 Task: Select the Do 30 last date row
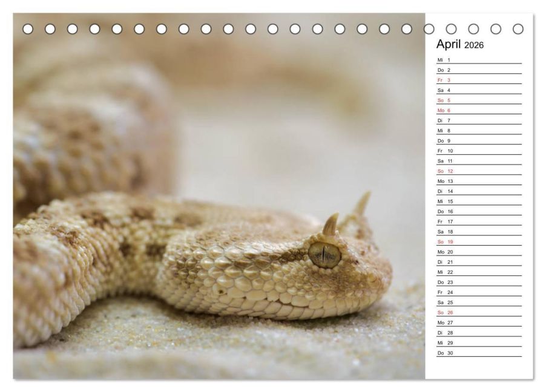pyautogui.click(x=478, y=353)
